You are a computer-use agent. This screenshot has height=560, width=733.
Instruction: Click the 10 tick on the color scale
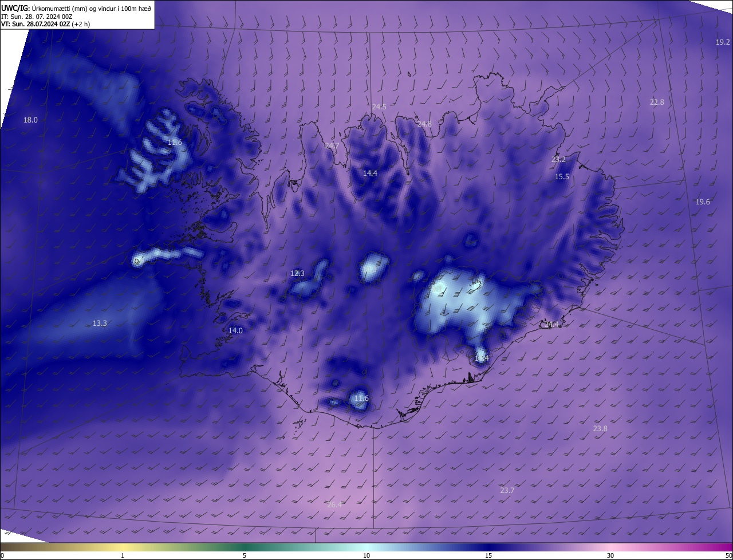point(366,556)
